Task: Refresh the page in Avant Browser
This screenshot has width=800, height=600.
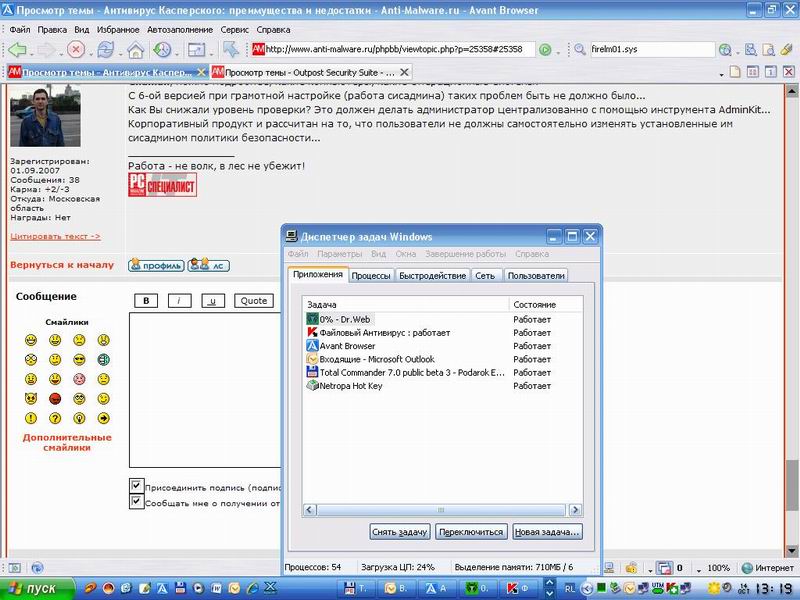Action: coord(106,49)
